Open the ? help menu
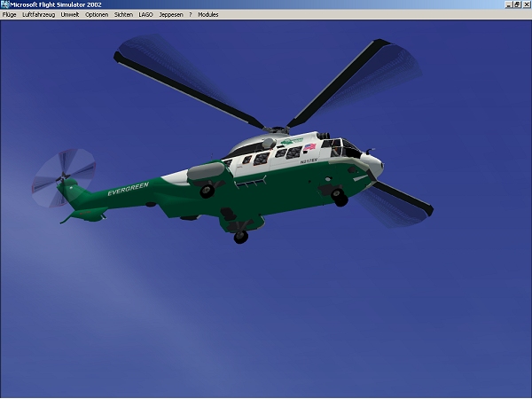Viewport: 532px width, 399px height. click(190, 15)
